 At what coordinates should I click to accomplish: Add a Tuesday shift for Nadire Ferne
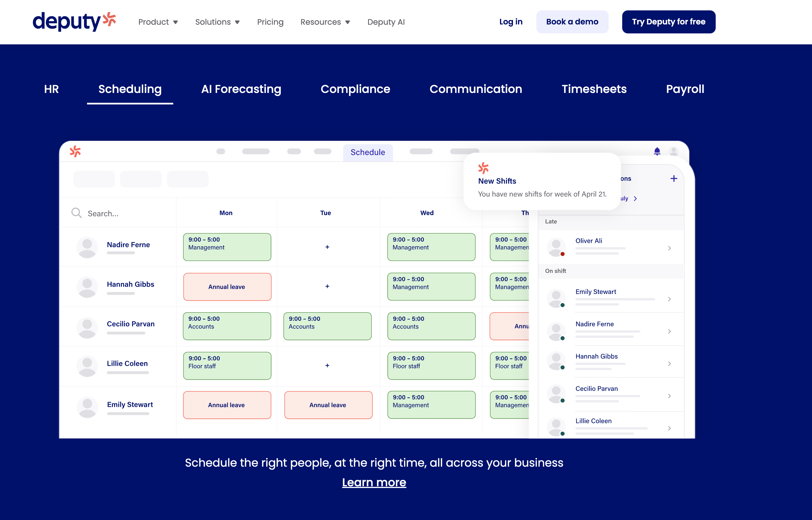click(327, 247)
